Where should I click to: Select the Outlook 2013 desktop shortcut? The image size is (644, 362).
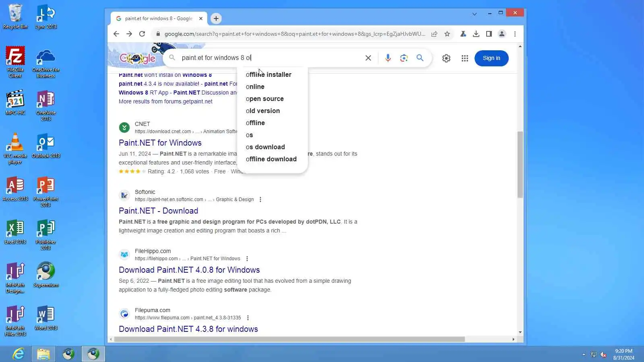[x=46, y=146]
